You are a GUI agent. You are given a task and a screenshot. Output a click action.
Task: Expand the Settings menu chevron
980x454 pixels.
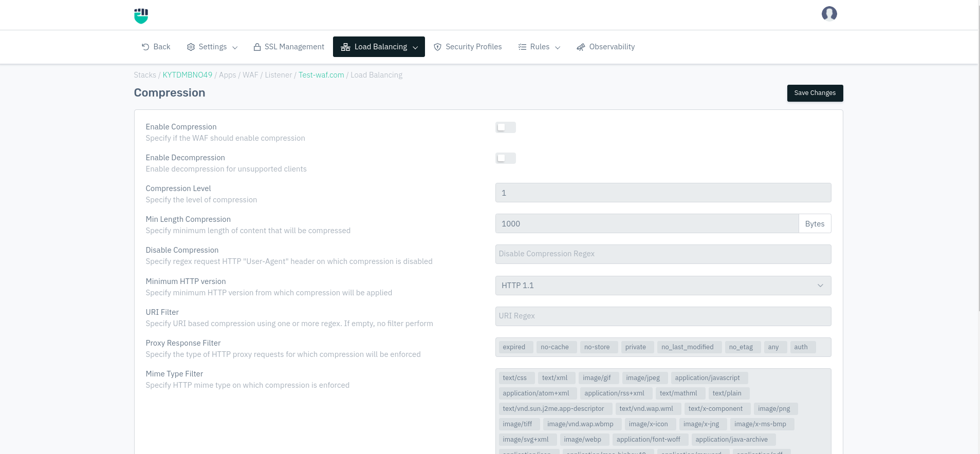pyautogui.click(x=235, y=47)
